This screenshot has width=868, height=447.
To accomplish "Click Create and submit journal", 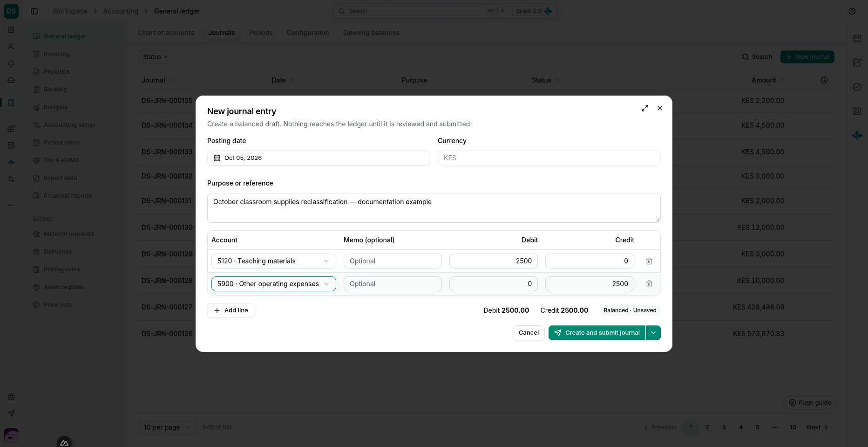I will (x=597, y=333).
